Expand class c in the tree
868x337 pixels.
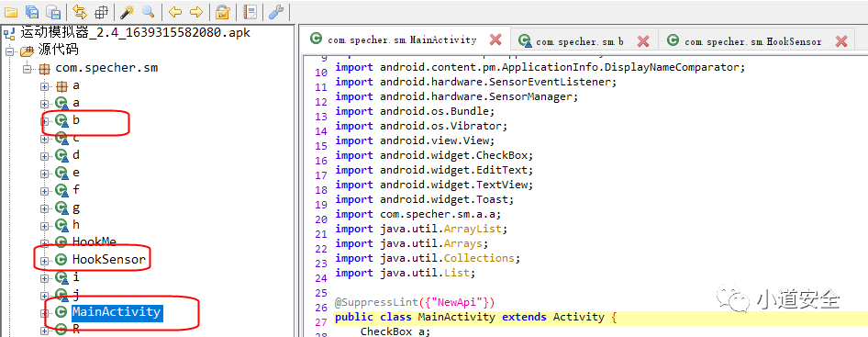tap(44, 139)
